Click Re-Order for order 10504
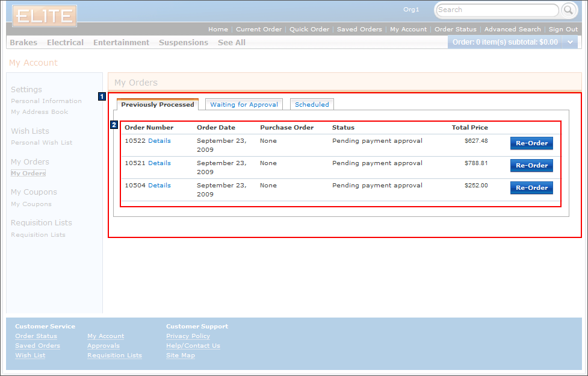This screenshot has width=588, height=376. coord(531,187)
